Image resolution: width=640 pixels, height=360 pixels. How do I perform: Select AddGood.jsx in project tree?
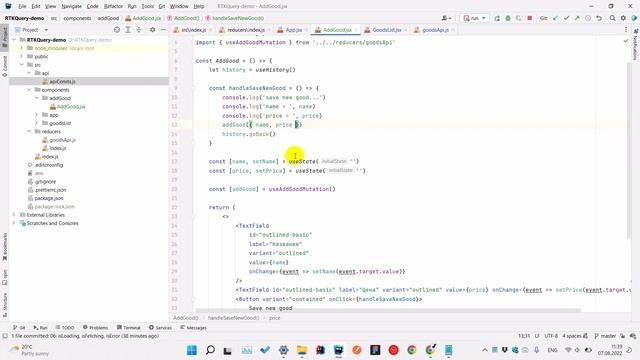coord(71,107)
